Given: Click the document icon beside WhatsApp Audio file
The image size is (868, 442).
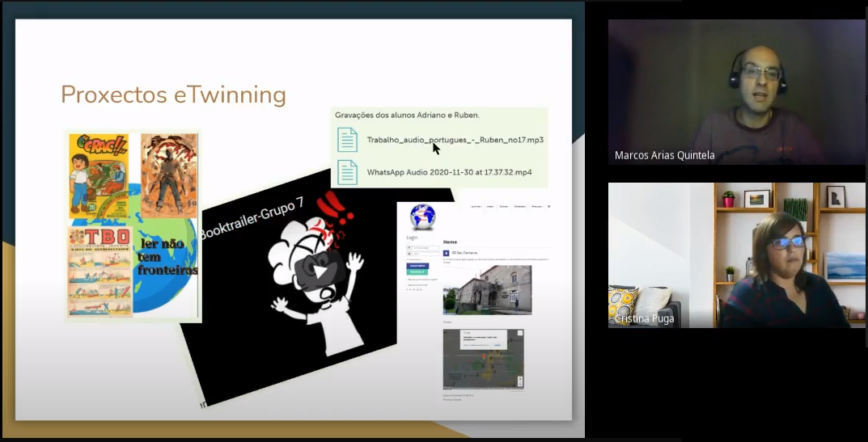Looking at the screenshot, I should pyautogui.click(x=347, y=172).
